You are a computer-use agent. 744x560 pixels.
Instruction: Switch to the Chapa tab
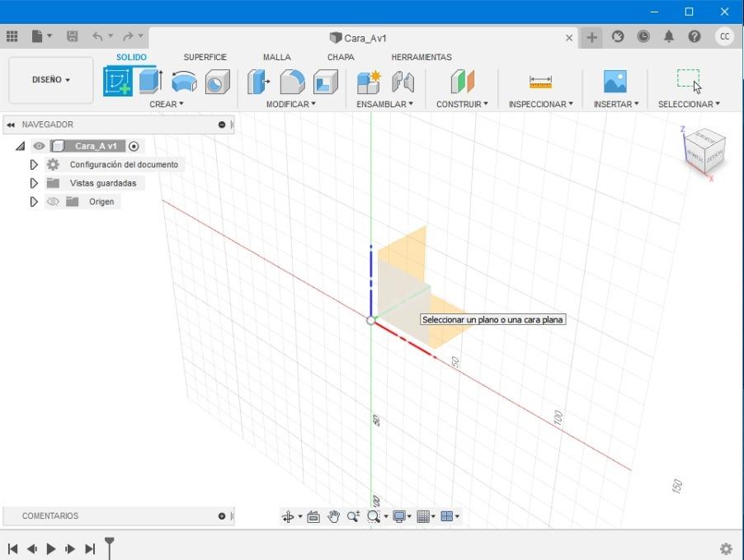[x=341, y=57]
